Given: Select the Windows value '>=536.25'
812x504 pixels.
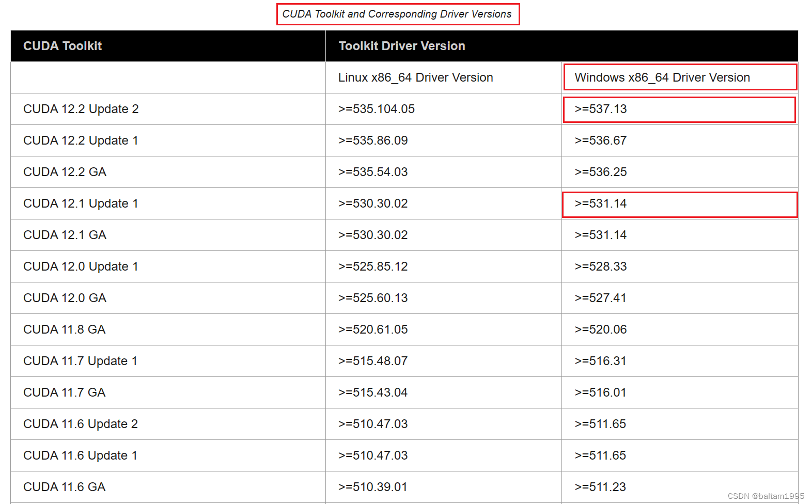Looking at the screenshot, I should [x=601, y=172].
